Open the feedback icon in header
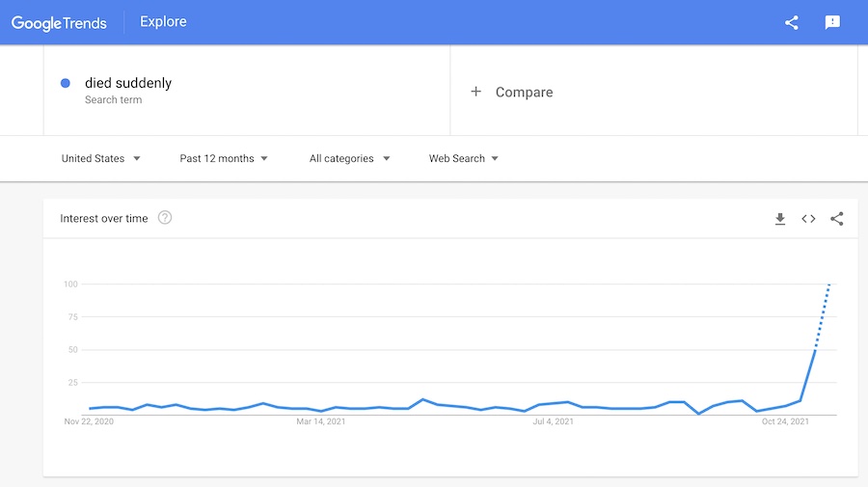The width and height of the screenshot is (868, 487). click(x=832, y=23)
